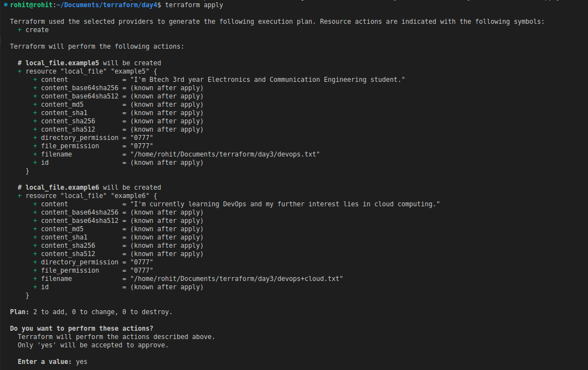Click plus sign before resource example5
588x370 pixels.
tap(19, 71)
